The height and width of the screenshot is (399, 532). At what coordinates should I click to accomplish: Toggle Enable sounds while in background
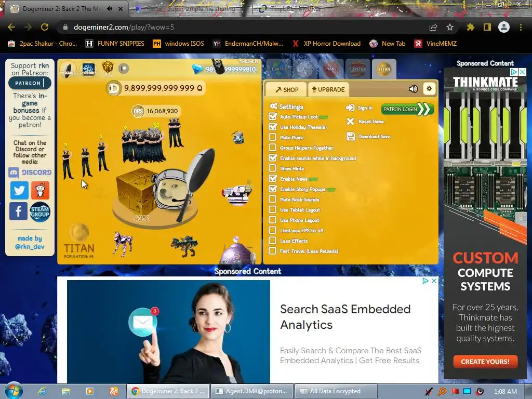272,158
